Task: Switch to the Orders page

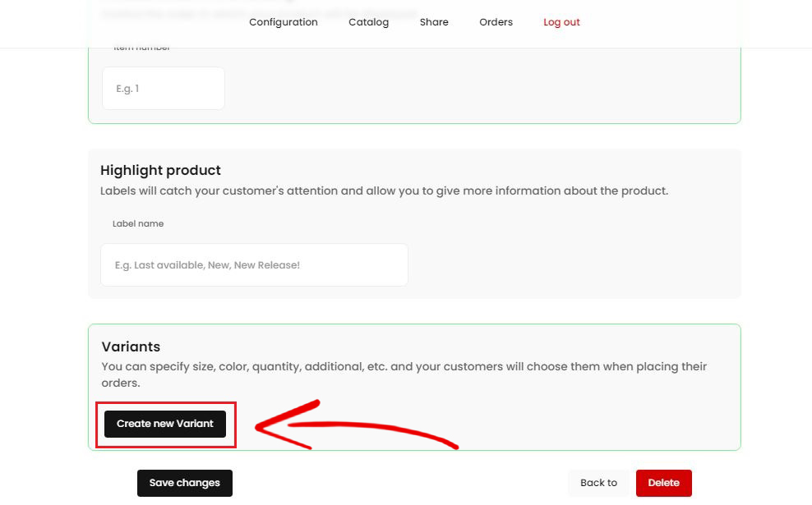Action: (496, 22)
